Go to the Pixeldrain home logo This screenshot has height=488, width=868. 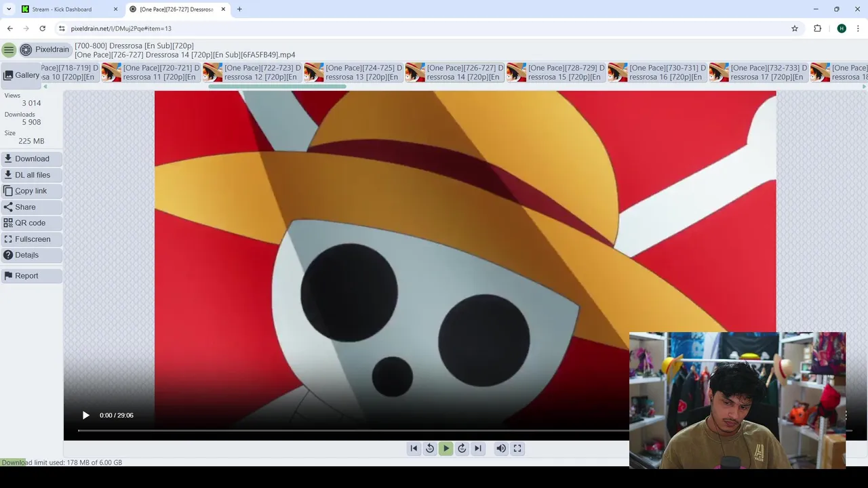click(x=45, y=49)
